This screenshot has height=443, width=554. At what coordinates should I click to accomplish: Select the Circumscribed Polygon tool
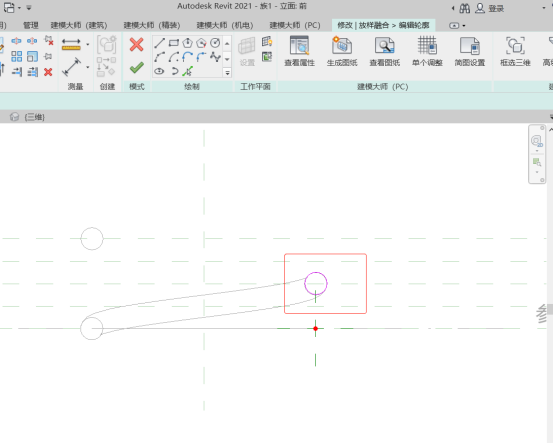pyautogui.click(x=201, y=43)
